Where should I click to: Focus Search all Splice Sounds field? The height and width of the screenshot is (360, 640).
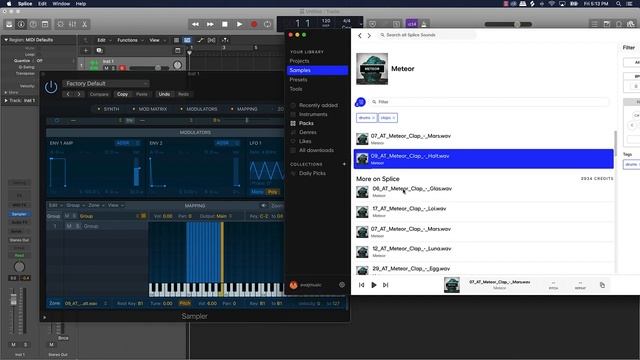427,35
